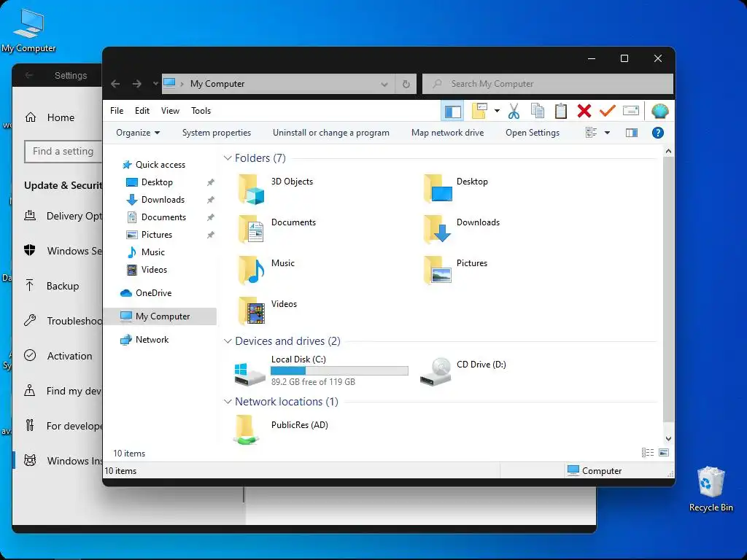747x560 pixels.
Task: Click the vertical scrollbar down arrow
Action: pyautogui.click(x=668, y=439)
